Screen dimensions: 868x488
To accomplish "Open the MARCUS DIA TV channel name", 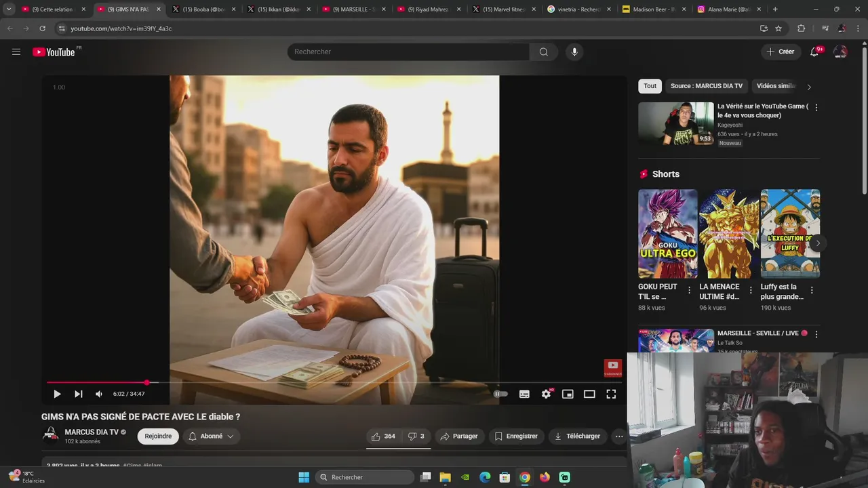I will coord(92,432).
